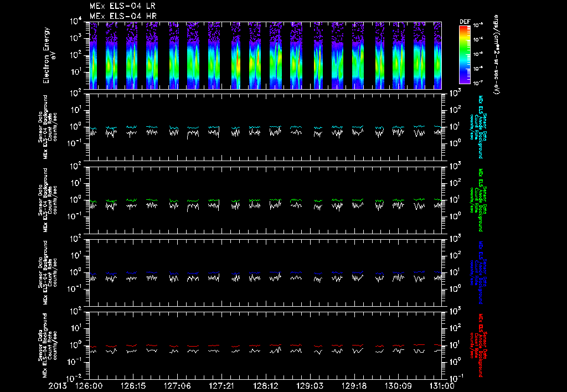The image size is (567, 392).
Task: Click the '130:09' time axis label
Action: [x=398, y=386]
